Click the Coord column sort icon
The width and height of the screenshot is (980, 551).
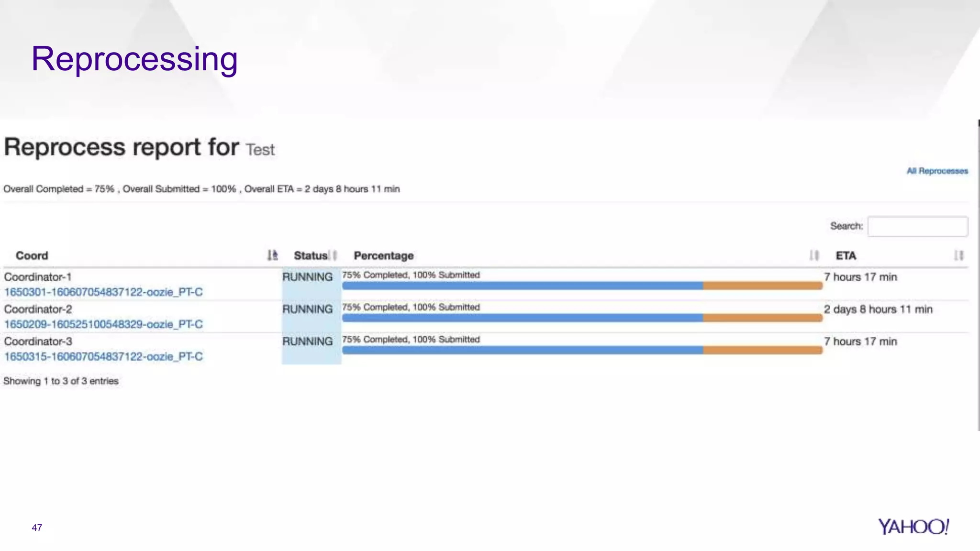(272, 255)
